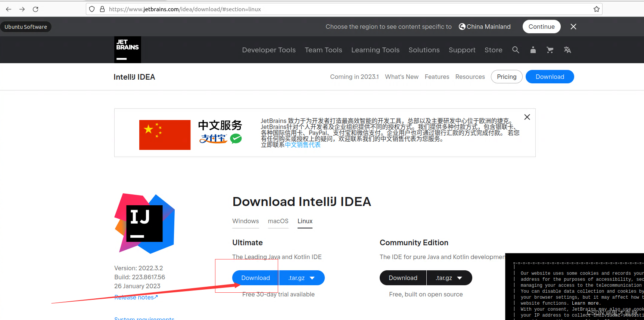
Task: Expand the Community .tar.gz format dropdown
Action: (449, 278)
